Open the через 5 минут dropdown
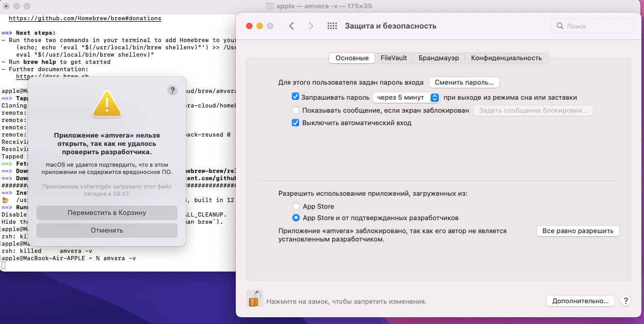644x324 pixels. tap(407, 97)
